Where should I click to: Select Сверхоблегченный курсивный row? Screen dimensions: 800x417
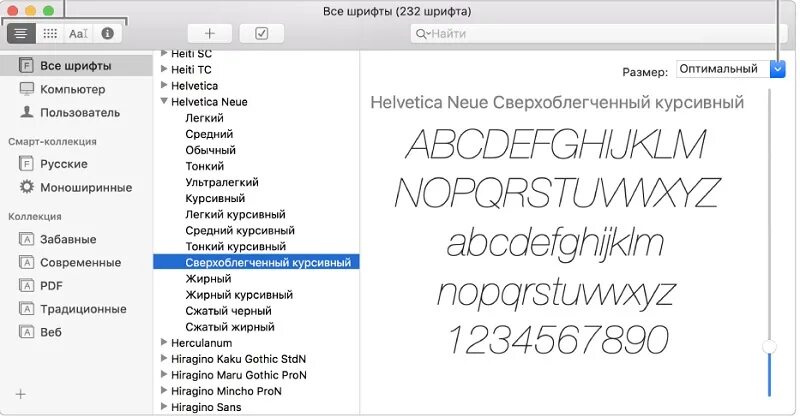coord(257,262)
